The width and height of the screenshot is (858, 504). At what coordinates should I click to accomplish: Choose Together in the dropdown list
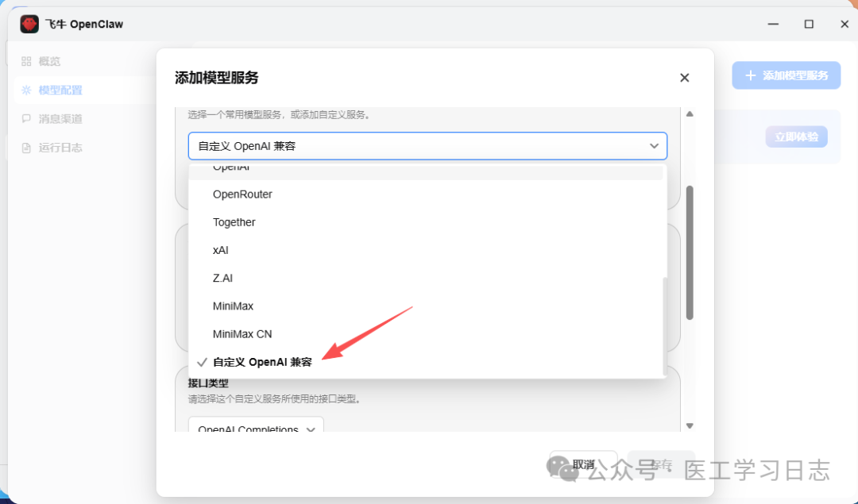(427, 222)
